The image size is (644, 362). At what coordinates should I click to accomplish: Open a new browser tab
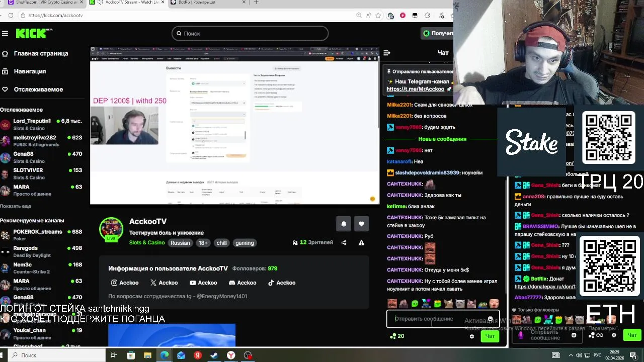pyautogui.click(x=256, y=3)
